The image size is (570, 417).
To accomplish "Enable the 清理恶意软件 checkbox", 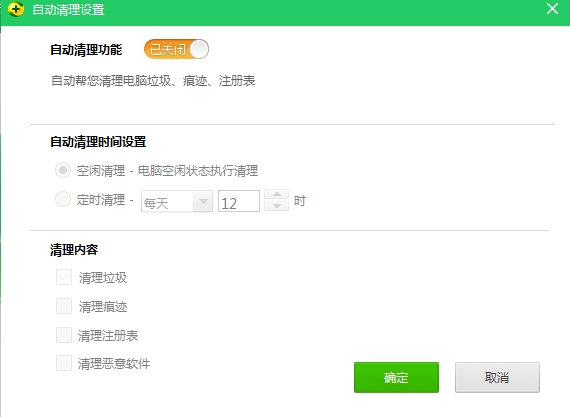I will [64, 363].
